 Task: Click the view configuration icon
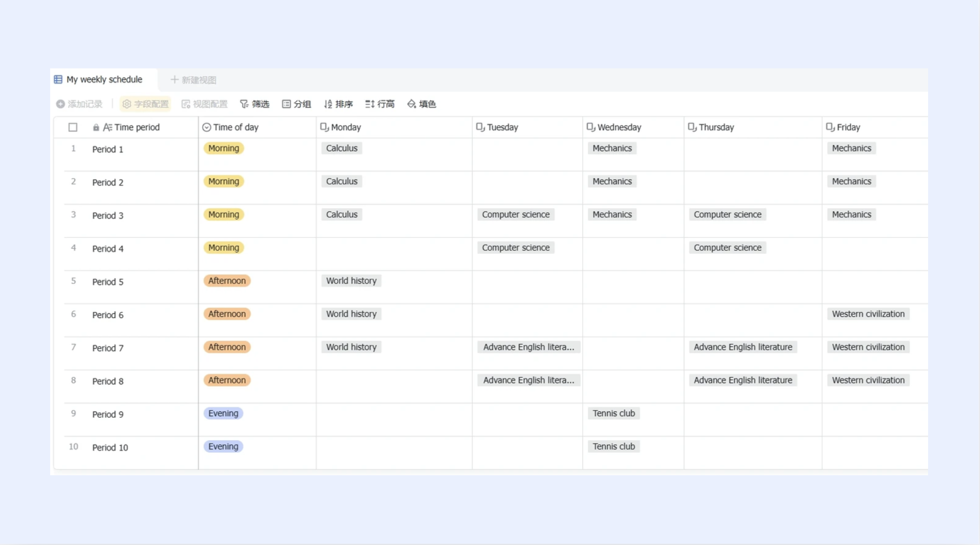(x=186, y=104)
